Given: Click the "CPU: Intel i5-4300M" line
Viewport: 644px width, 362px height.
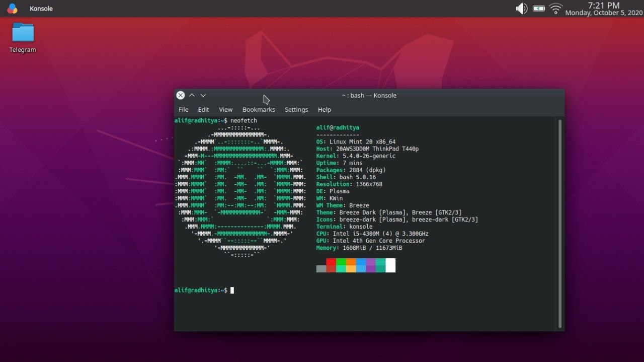Looking at the screenshot, I should click(372, 234).
